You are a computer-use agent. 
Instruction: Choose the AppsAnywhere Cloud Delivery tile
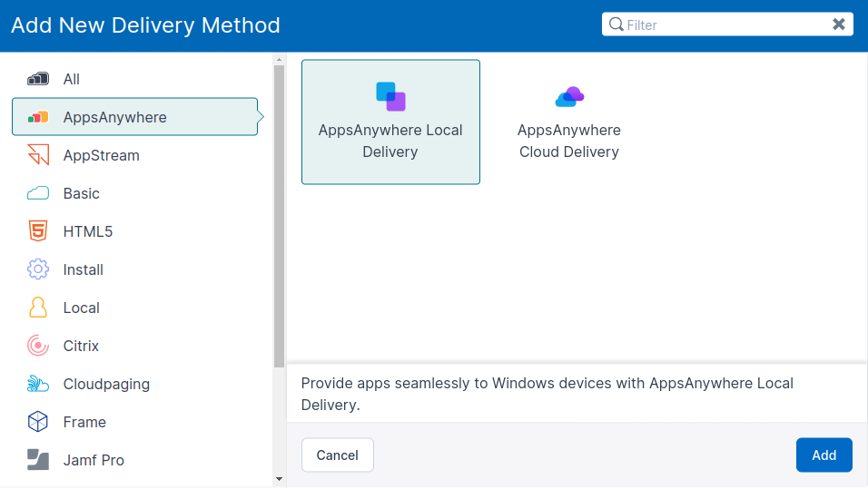click(569, 122)
